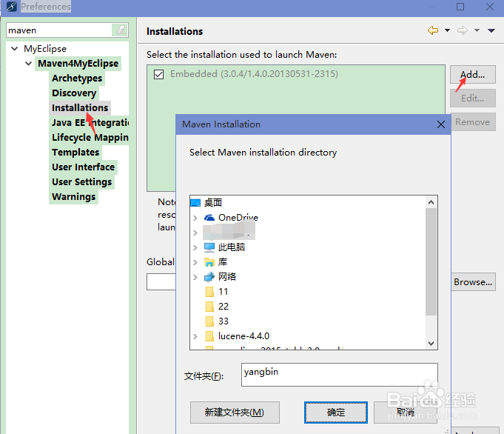Open the Installations page view menu arrow

[491, 30]
